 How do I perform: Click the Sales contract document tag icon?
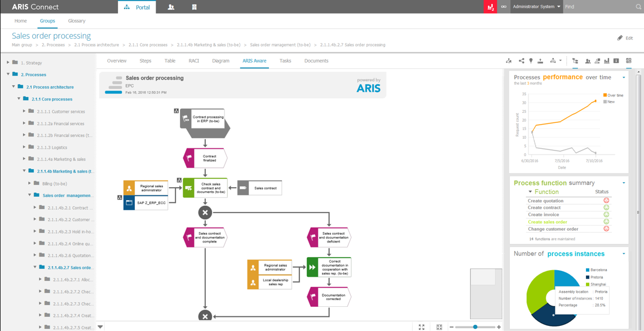point(242,188)
